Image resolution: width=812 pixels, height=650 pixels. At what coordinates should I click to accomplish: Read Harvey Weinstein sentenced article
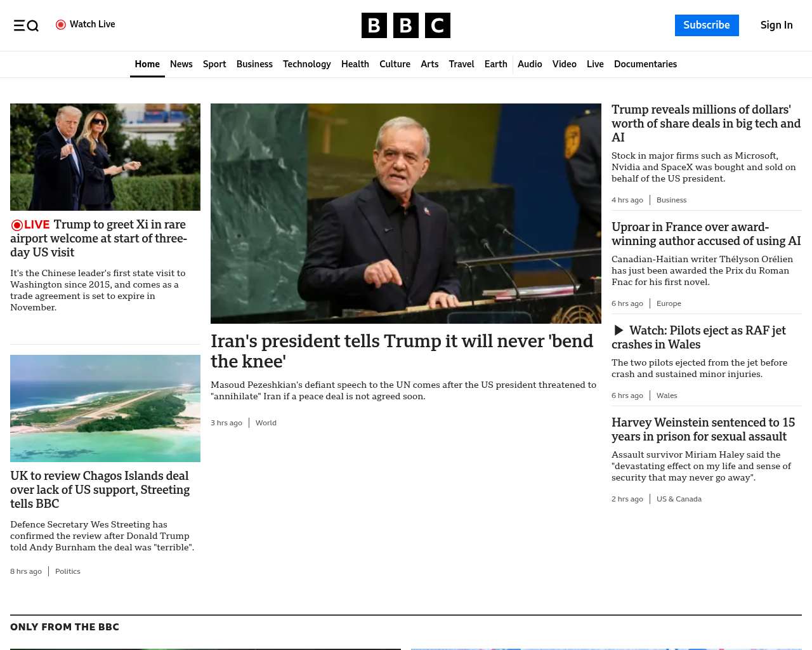[x=703, y=429]
